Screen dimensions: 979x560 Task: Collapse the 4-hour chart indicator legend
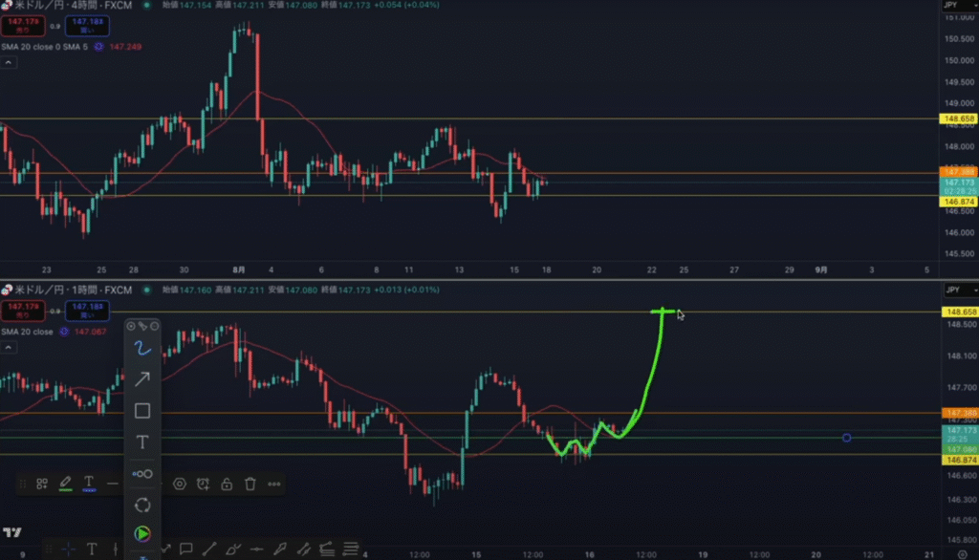(8, 62)
